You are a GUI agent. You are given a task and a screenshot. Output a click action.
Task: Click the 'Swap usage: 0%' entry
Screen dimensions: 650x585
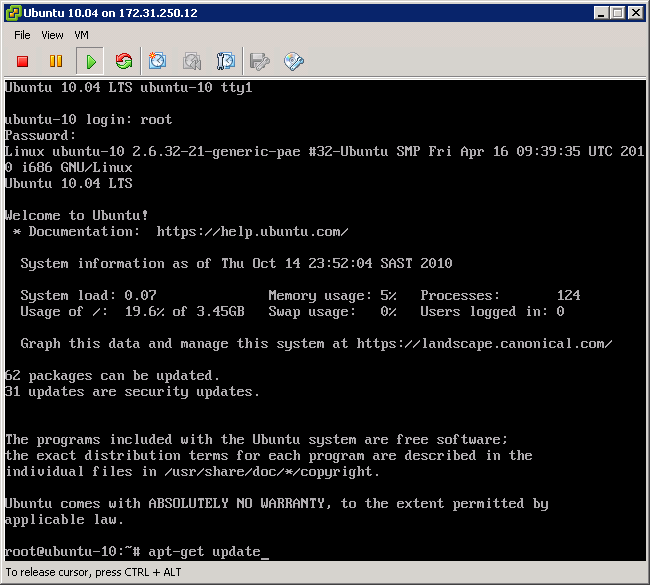point(332,311)
